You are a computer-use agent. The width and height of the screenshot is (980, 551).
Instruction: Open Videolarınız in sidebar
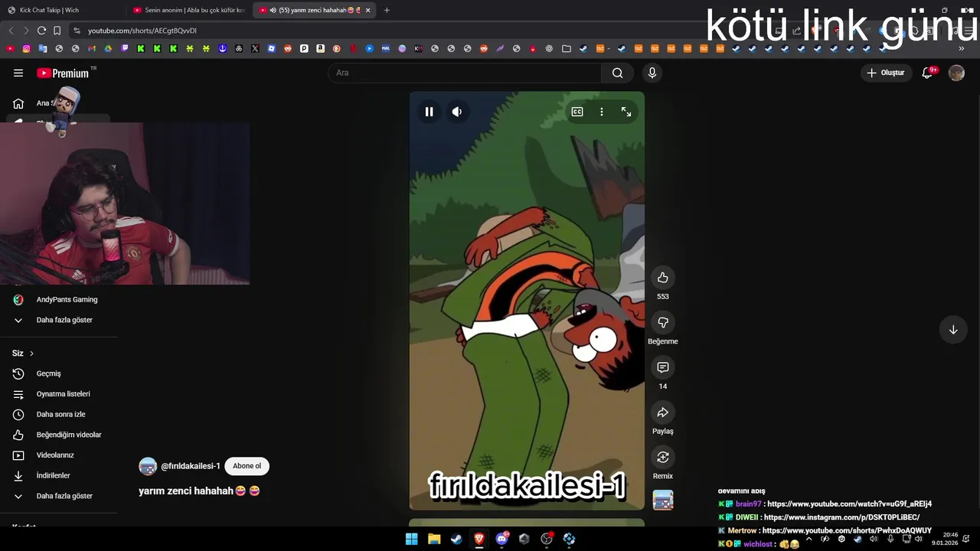click(x=56, y=455)
